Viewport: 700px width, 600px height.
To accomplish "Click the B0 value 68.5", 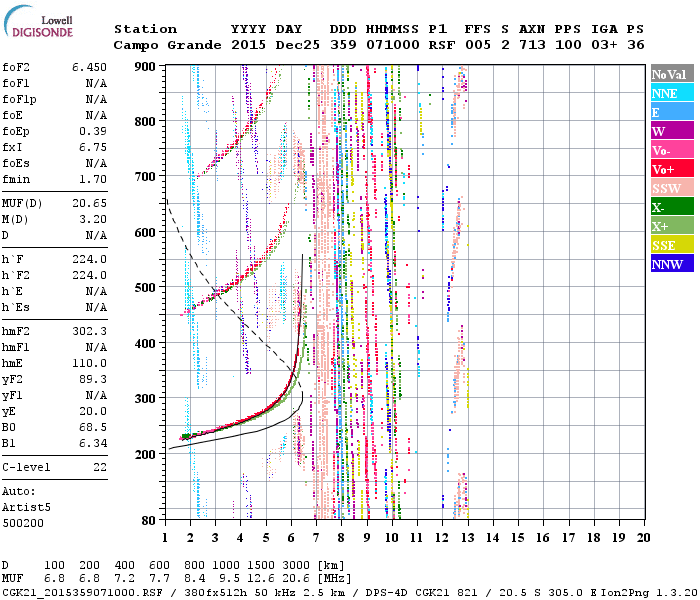I will pos(93,427).
